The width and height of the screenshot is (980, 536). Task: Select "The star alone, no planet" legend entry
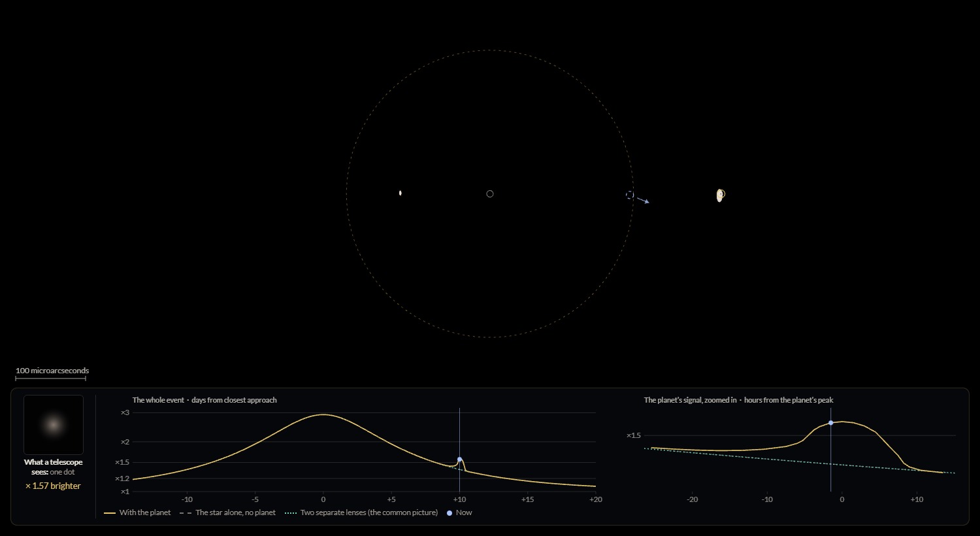coord(227,512)
